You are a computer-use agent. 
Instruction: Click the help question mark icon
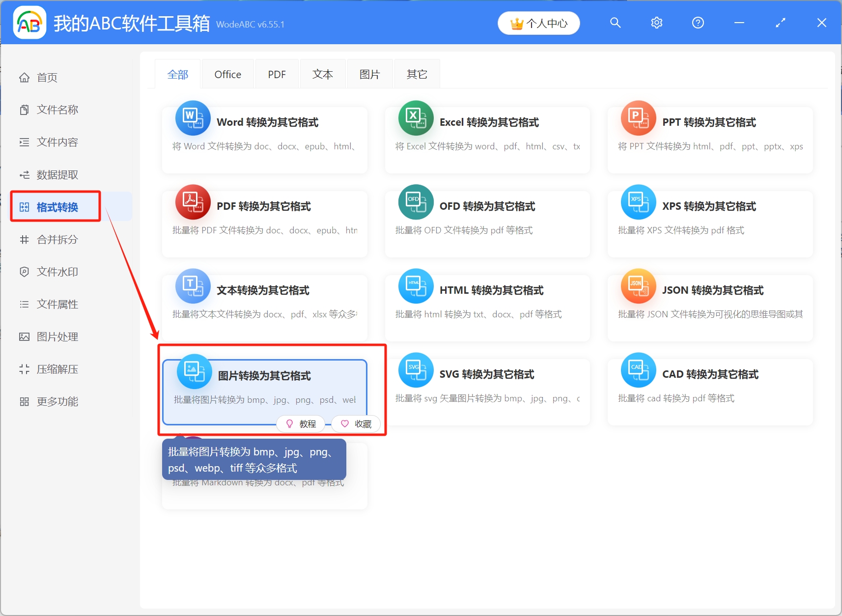698,23
